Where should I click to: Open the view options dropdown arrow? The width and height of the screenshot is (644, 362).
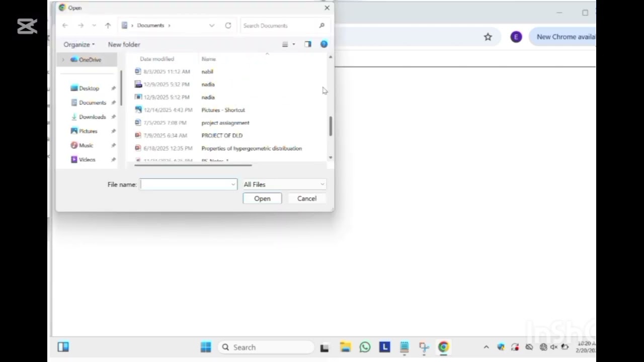click(x=294, y=44)
